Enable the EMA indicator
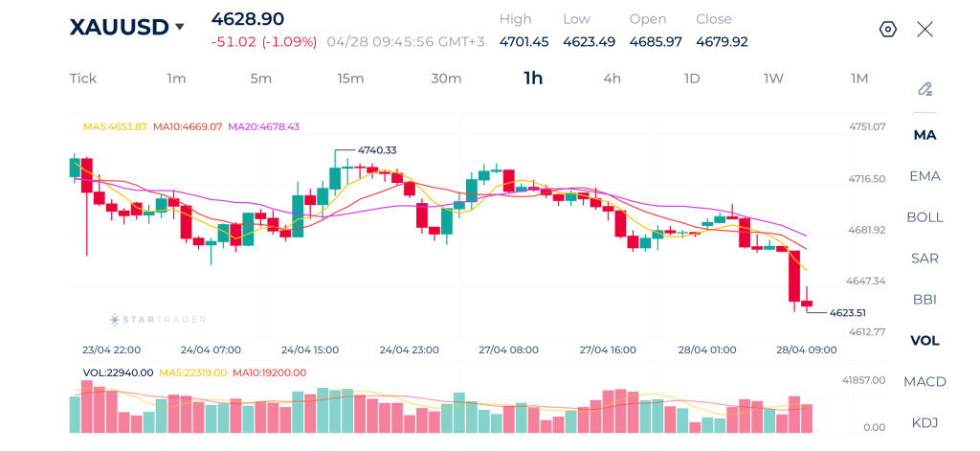 click(x=924, y=176)
